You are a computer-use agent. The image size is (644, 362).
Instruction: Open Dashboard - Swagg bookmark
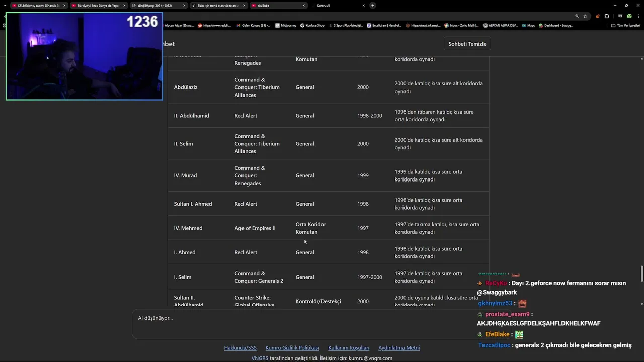click(556, 25)
